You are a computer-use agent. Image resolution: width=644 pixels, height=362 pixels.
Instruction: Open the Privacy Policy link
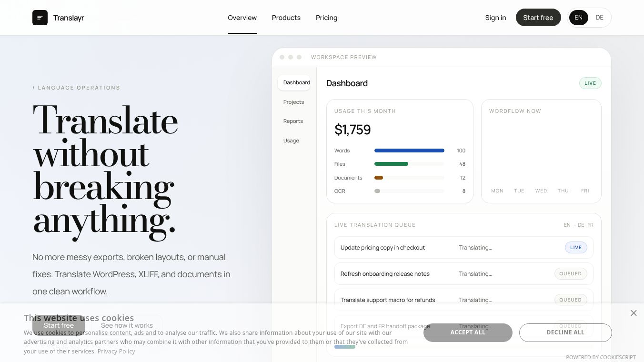point(116,351)
